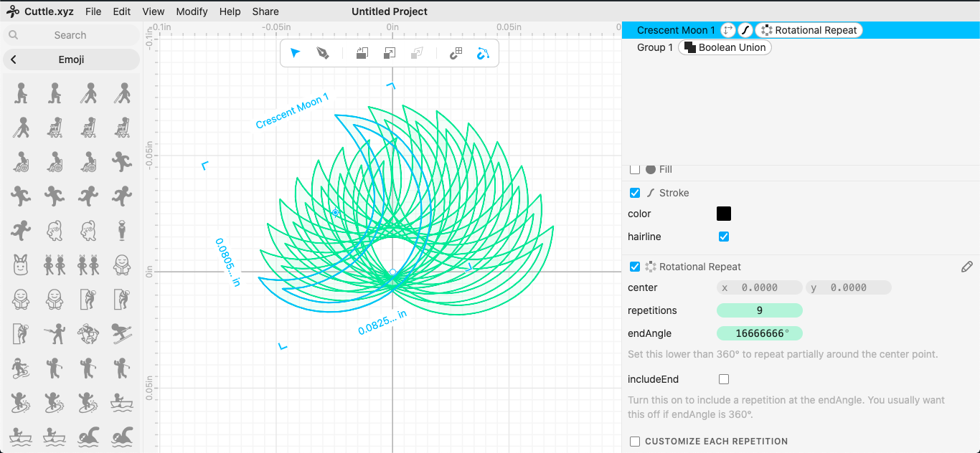Open the Boolean Union modifier on Group 1
Image resolution: width=980 pixels, height=453 pixels.
tap(725, 47)
